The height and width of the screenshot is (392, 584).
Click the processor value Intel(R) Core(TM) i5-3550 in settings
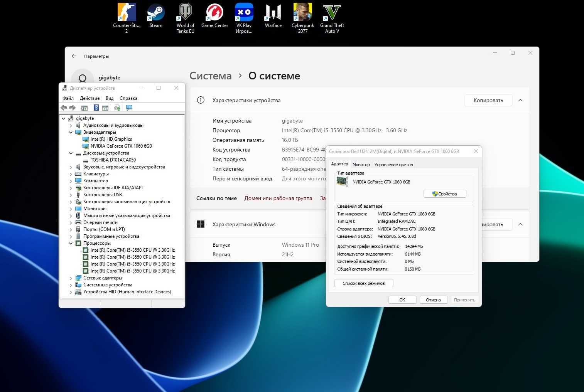coord(344,130)
